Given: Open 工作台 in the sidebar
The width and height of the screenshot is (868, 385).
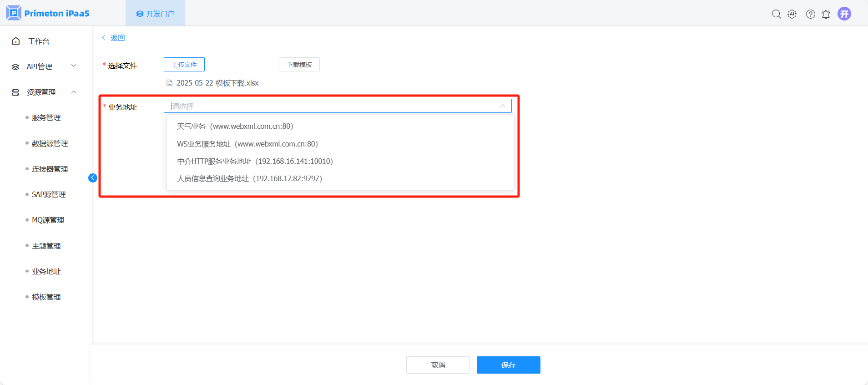Looking at the screenshot, I should (x=39, y=41).
